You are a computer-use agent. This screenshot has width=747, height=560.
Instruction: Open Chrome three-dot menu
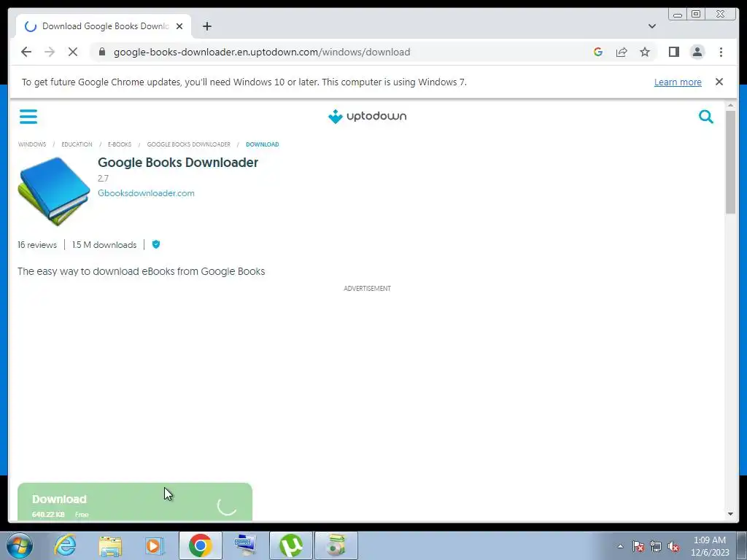[721, 52]
